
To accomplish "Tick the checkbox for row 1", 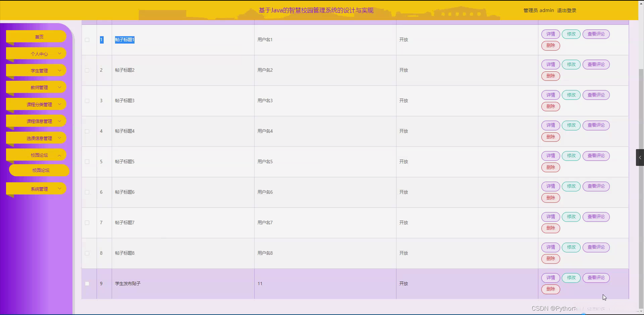I will click(87, 40).
